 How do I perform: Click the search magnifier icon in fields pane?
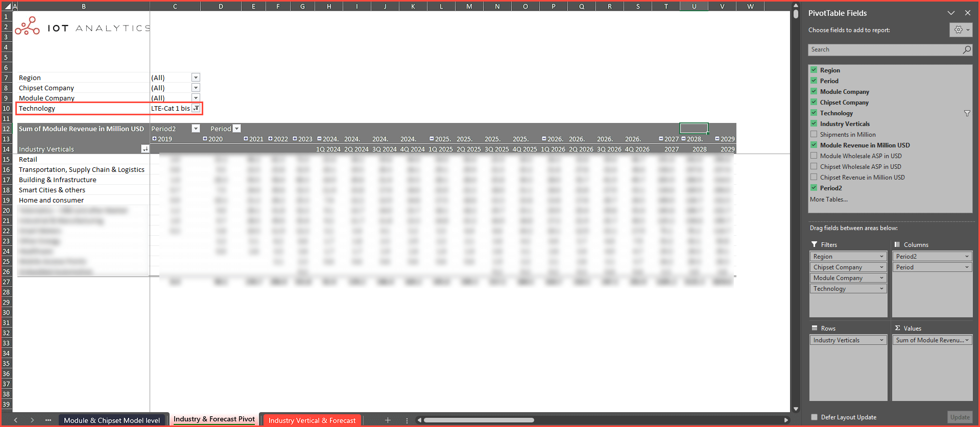coord(966,49)
